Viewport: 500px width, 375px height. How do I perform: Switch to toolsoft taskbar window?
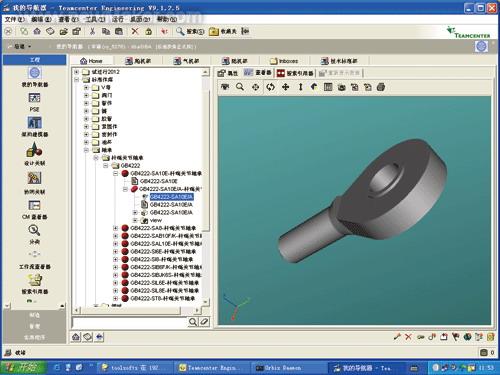coord(134,368)
